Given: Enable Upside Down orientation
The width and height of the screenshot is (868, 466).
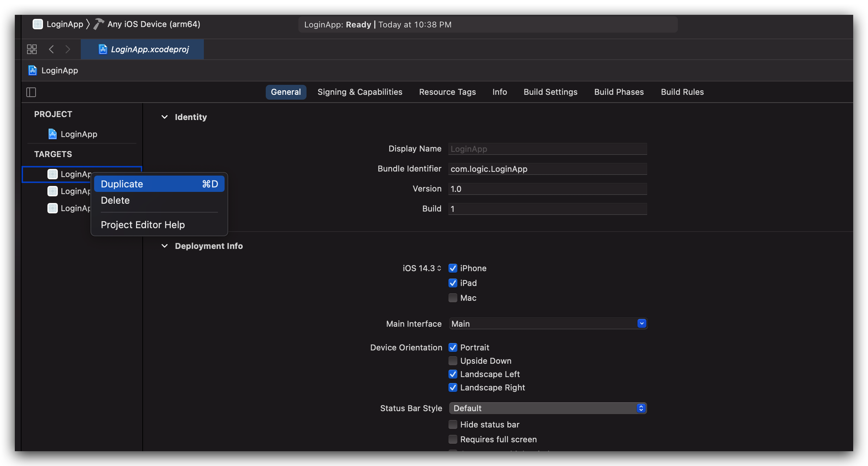Looking at the screenshot, I should (453, 361).
